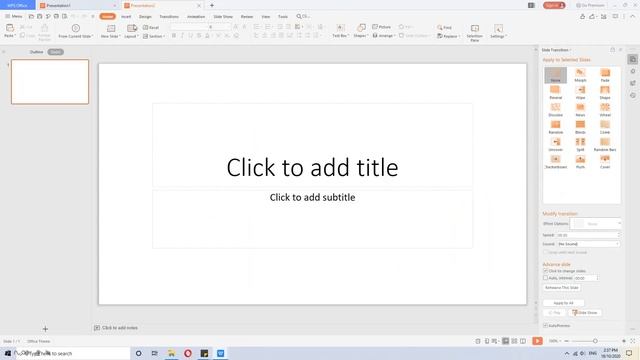Click the Apply to All button
Screen dimensions: 640x360
point(563,303)
